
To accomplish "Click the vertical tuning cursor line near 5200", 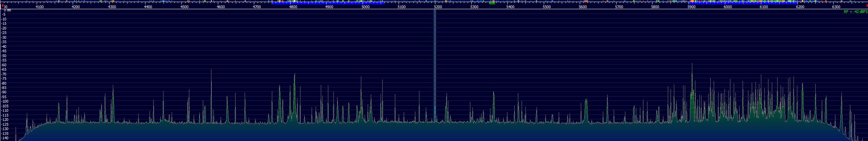I will [x=435, y=68].
